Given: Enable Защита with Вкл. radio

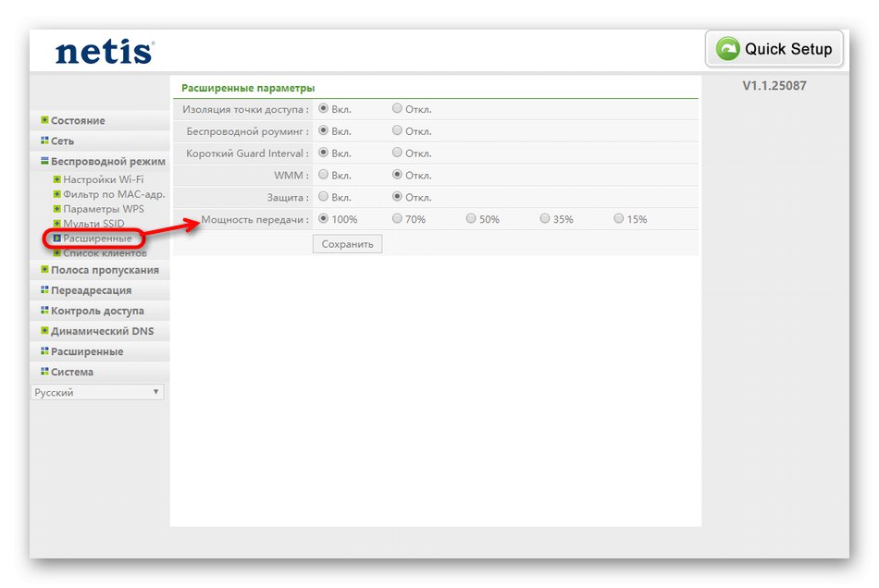Looking at the screenshot, I should coord(324,197).
